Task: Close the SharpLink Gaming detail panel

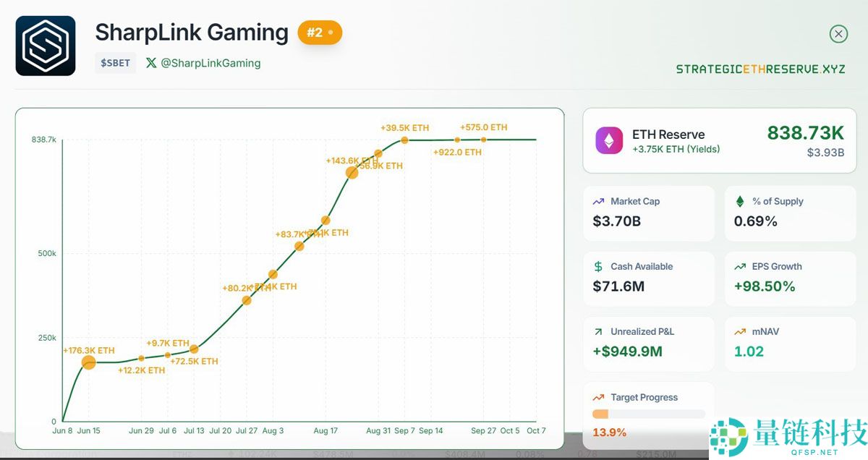Action: point(838,34)
